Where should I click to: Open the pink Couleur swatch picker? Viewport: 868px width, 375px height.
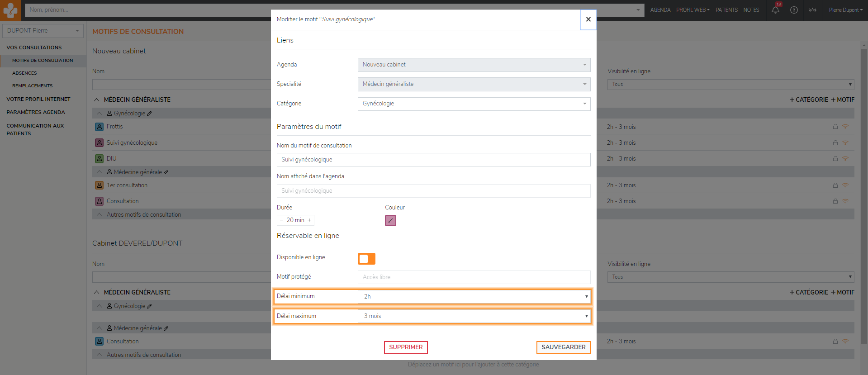point(390,220)
